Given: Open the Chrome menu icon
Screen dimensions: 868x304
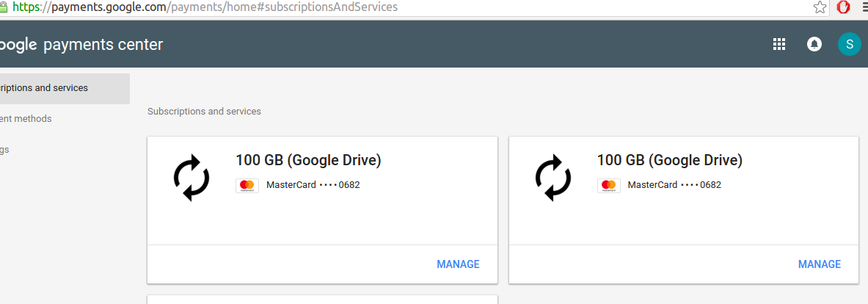Looking at the screenshot, I should pyautogui.click(x=864, y=7).
